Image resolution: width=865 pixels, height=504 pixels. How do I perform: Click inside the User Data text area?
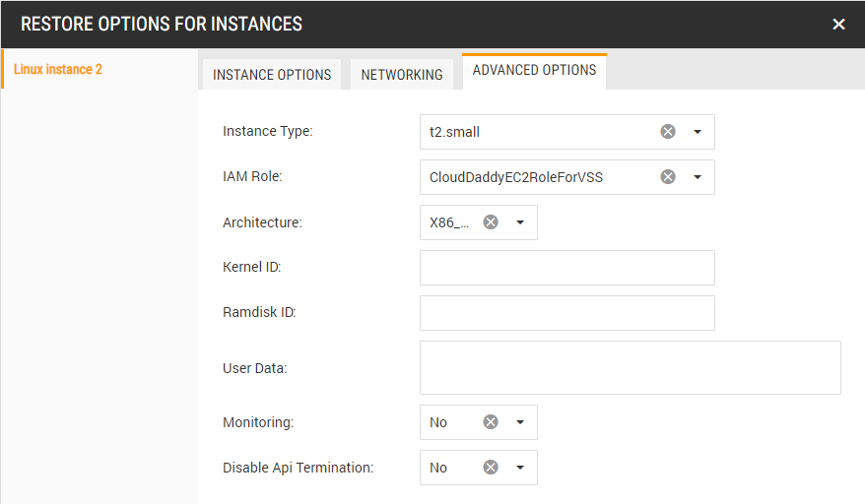(x=630, y=368)
